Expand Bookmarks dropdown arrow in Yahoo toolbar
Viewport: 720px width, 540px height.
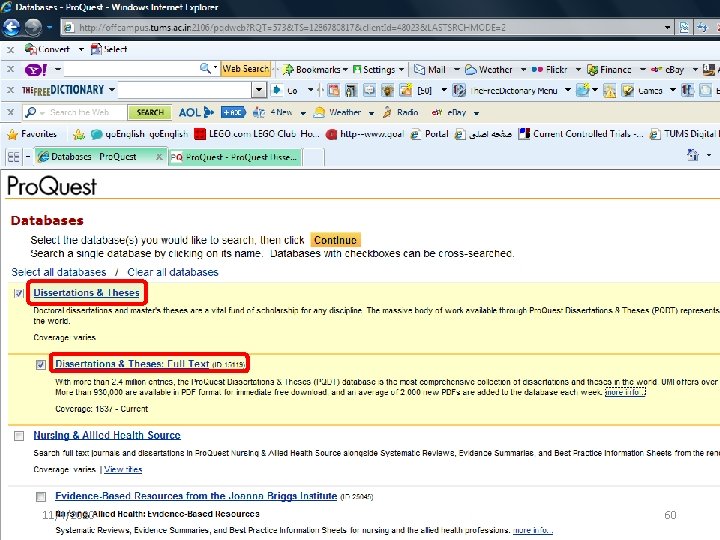(x=345, y=70)
